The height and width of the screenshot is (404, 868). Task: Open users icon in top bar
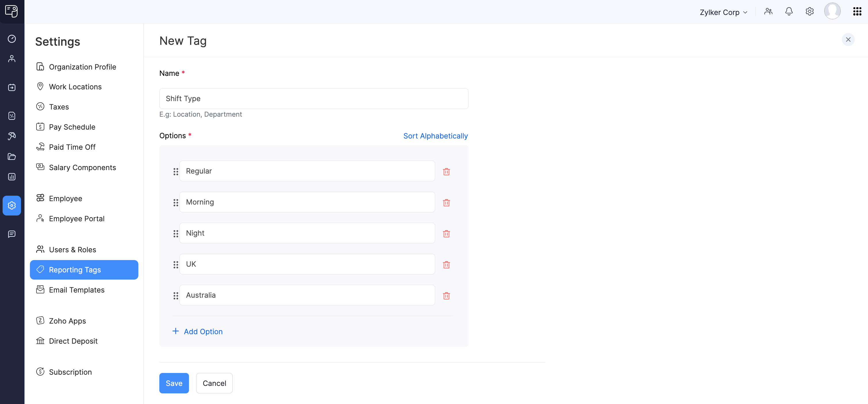(x=768, y=12)
